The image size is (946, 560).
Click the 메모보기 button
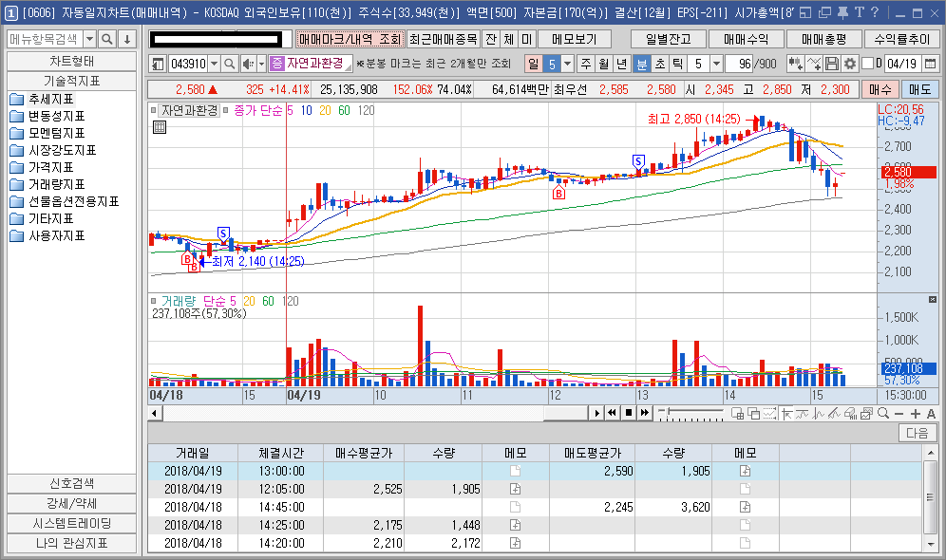click(575, 39)
